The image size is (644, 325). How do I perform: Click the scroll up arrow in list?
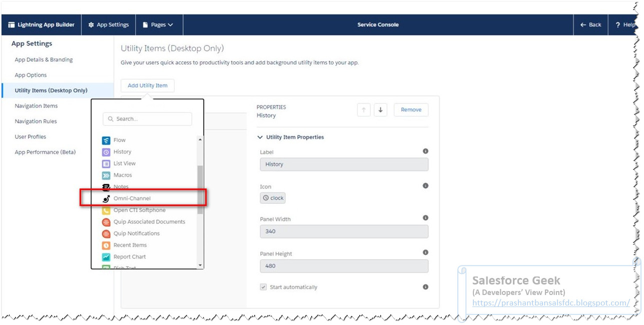point(201,139)
